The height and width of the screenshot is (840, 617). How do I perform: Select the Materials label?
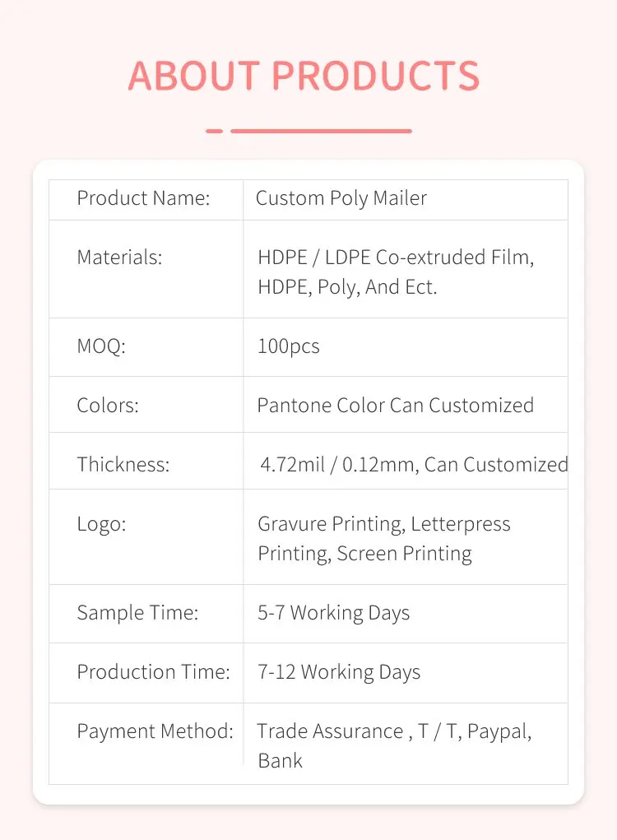click(119, 258)
